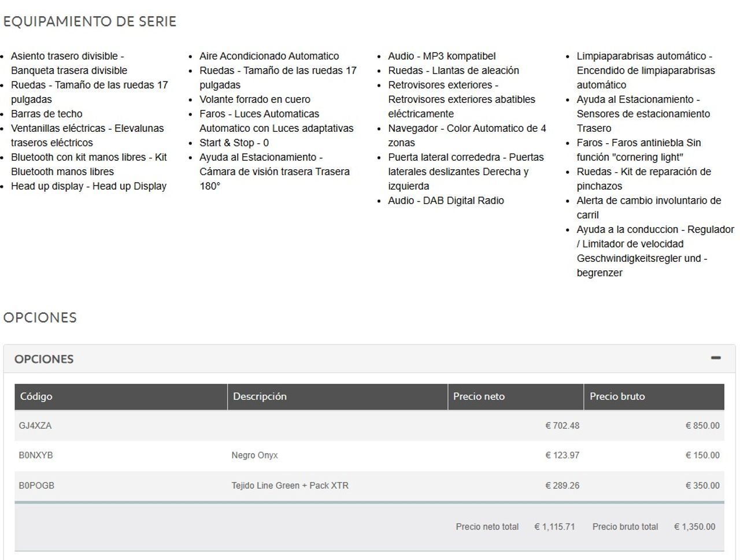
Task: Click Negro Onyx description cell
Action: pos(255,455)
